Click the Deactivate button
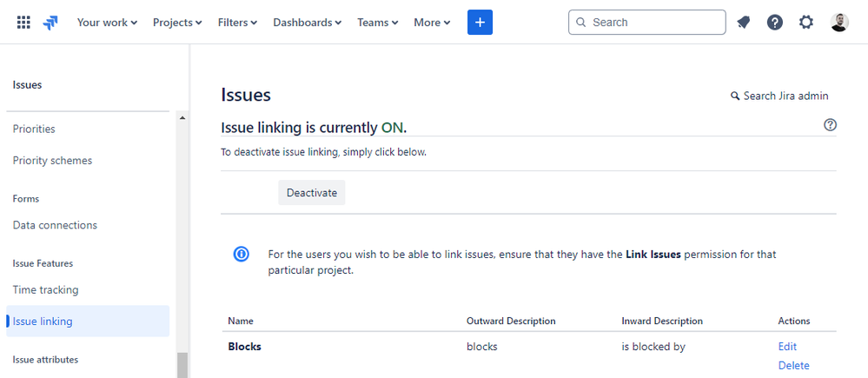Screen dimensions: 868x378 (312, 193)
